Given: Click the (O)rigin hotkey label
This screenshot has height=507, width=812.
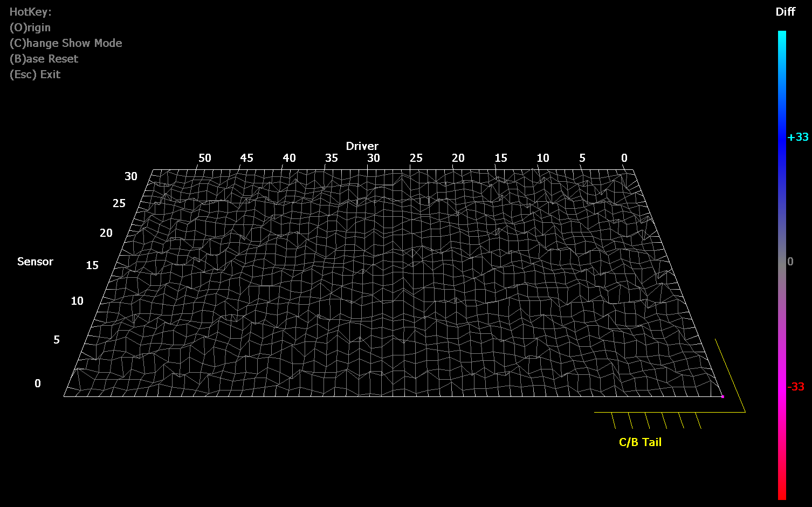Looking at the screenshot, I should [30, 28].
